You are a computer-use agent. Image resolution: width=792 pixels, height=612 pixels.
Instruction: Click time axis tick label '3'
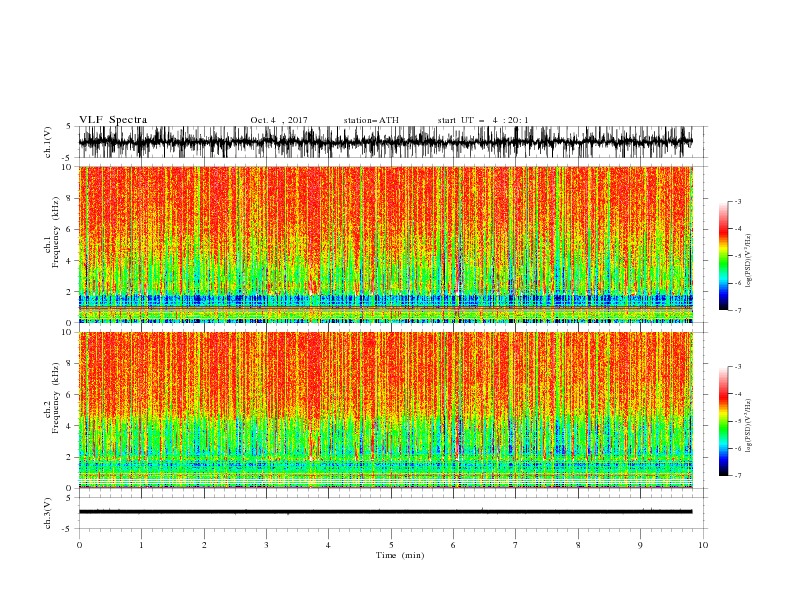click(x=266, y=545)
